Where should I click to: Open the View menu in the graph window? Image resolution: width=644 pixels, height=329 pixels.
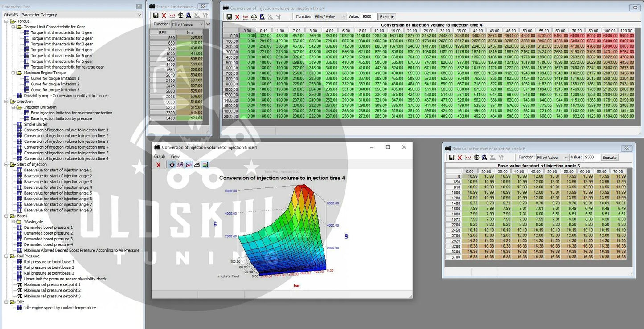[x=175, y=156]
